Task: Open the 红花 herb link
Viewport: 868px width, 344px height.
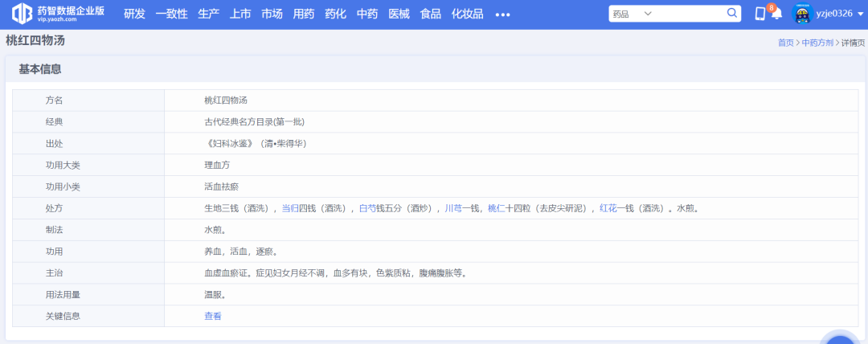Action: pyautogui.click(x=608, y=208)
